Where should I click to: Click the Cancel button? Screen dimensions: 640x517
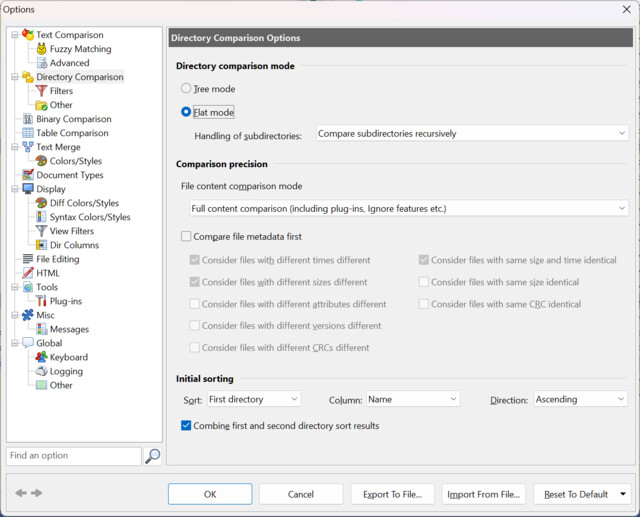(x=301, y=494)
